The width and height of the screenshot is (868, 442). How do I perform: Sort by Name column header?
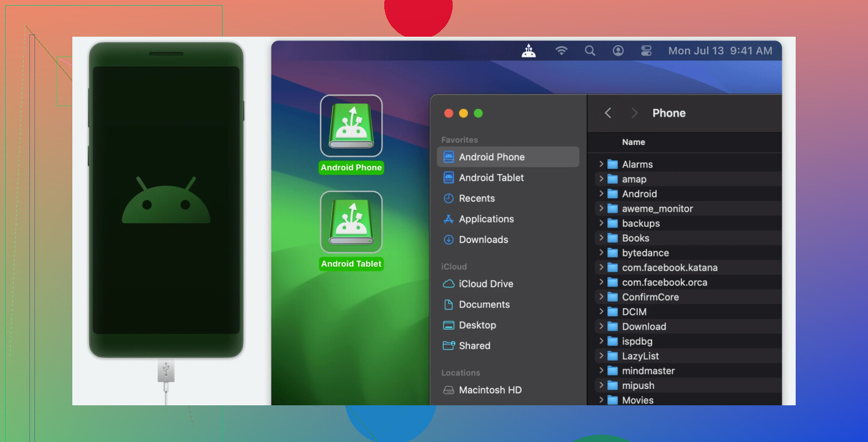click(x=633, y=142)
